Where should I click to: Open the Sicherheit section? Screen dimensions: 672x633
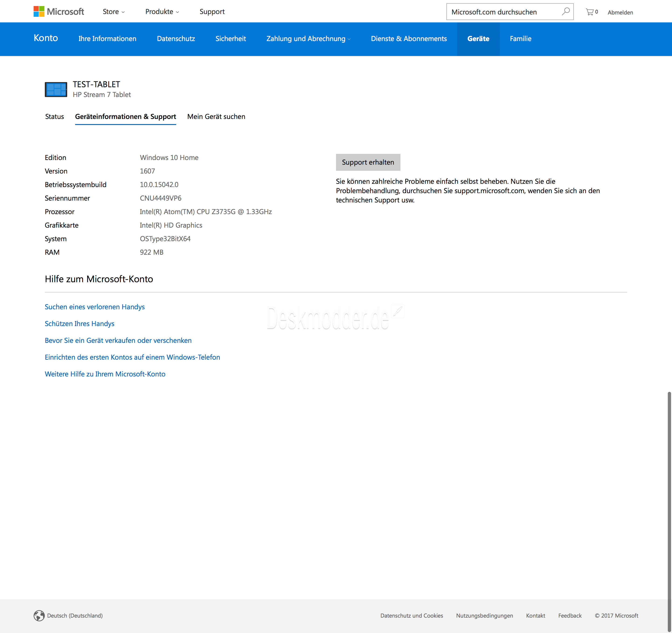coord(231,39)
